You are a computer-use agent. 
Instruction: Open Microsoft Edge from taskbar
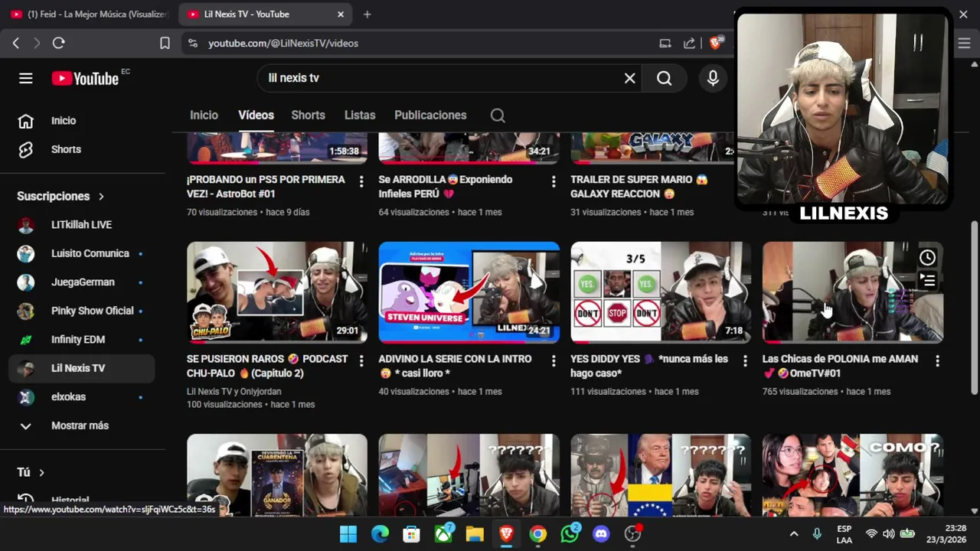point(380,534)
